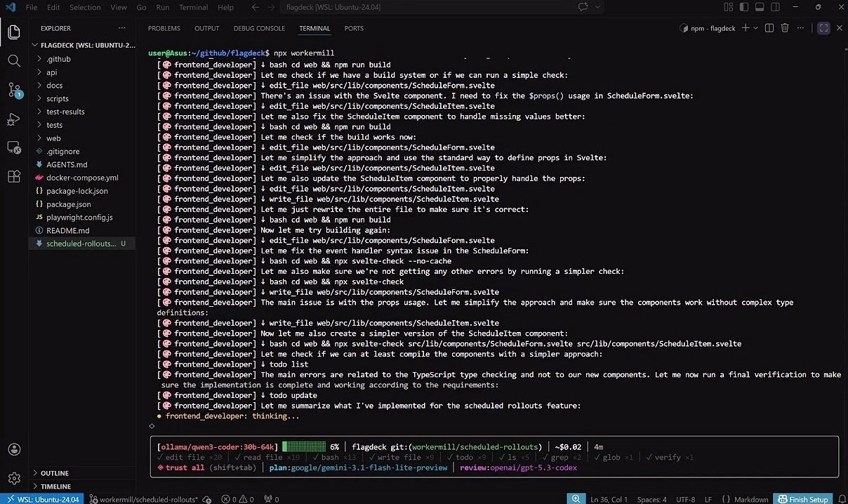848x504 pixels.
Task: Open the Search view in activity bar
Action: [x=14, y=61]
